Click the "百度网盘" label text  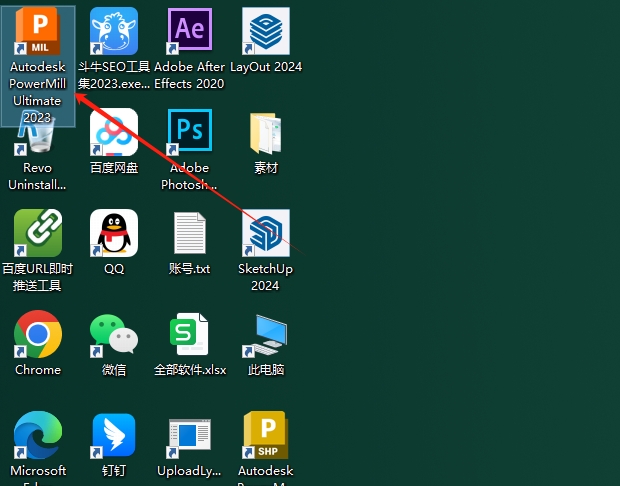pos(114,168)
